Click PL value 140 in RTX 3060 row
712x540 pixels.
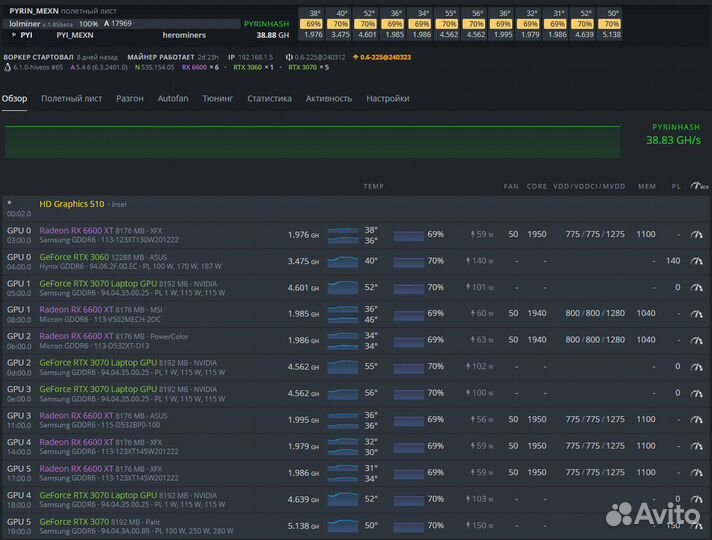pyautogui.click(x=673, y=261)
